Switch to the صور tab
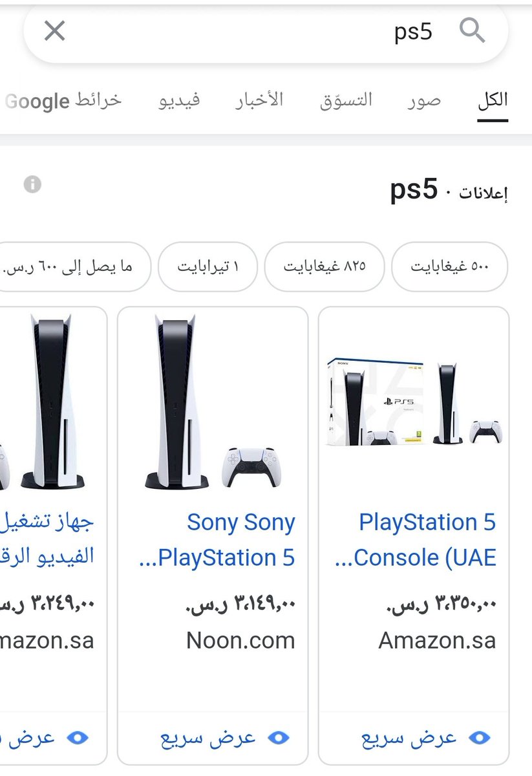Viewport: 532px width, 776px height. point(424,101)
